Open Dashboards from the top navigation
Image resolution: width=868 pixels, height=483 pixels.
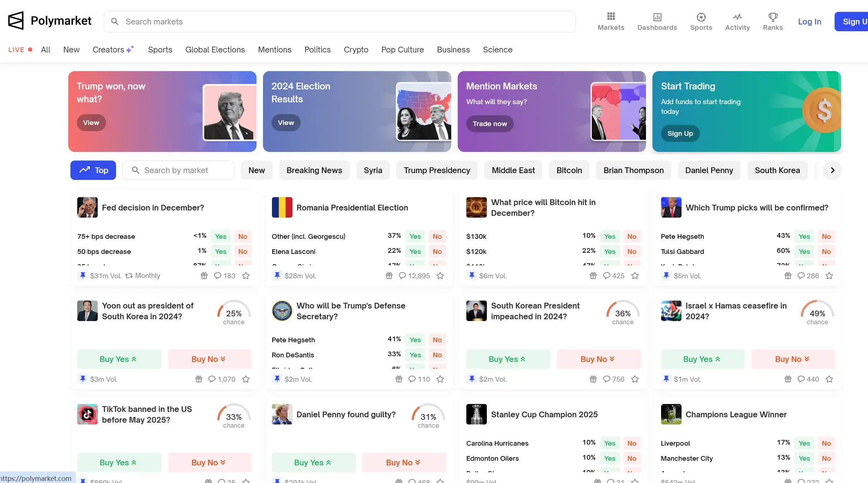click(657, 21)
